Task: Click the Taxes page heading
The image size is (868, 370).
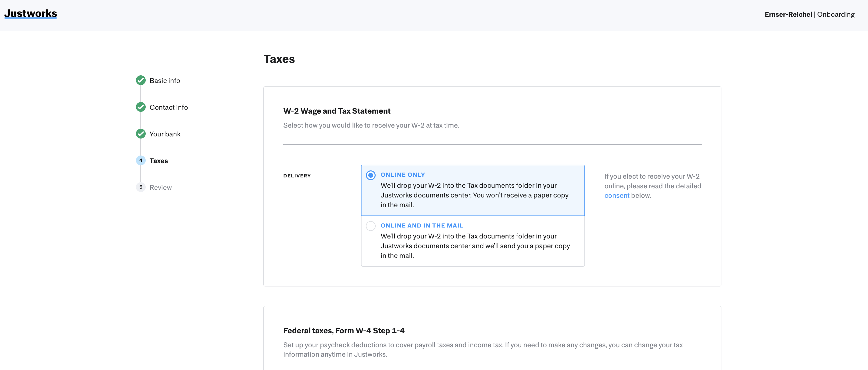Action: [279, 59]
